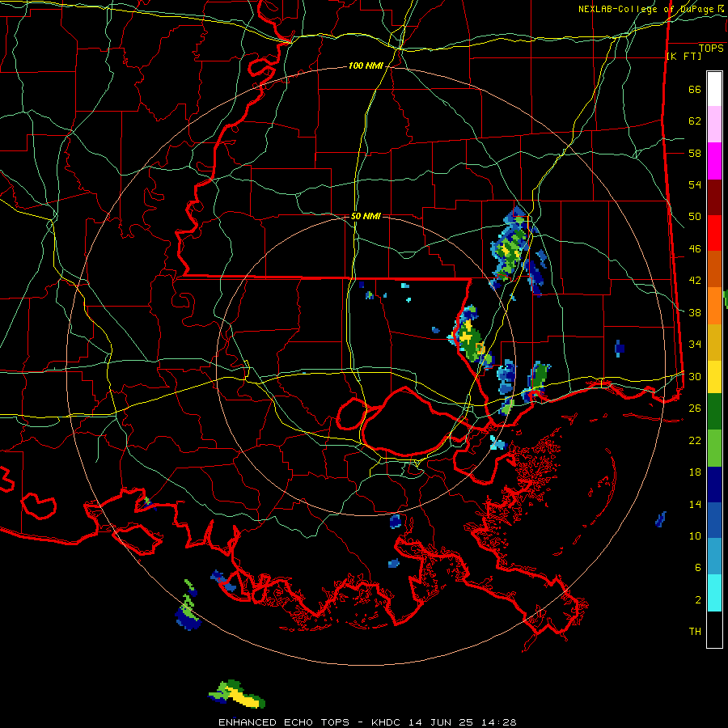
Task: Select the 14 legend value
Action: [695, 504]
